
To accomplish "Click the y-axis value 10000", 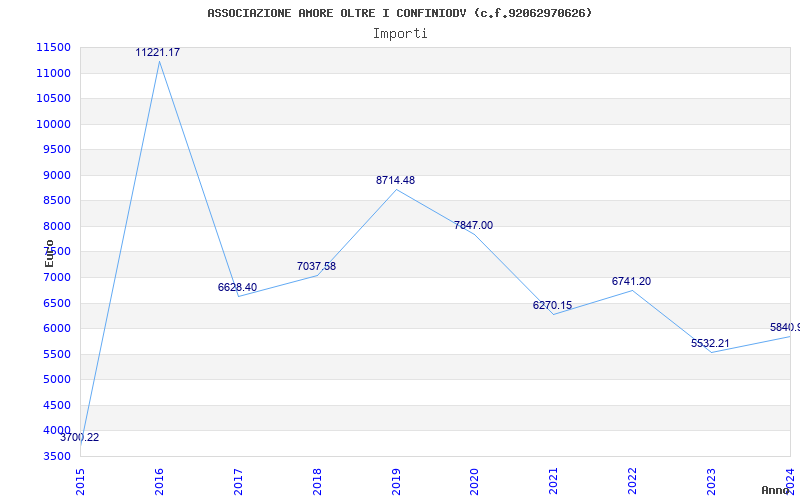I will tap(54, 124).
